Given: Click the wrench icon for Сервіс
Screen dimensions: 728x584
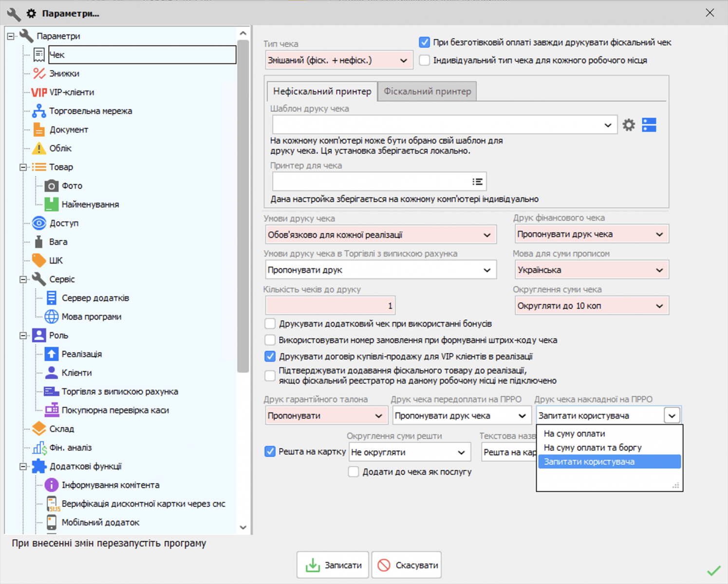Looking at the screenshot, I should coord(39,279).
